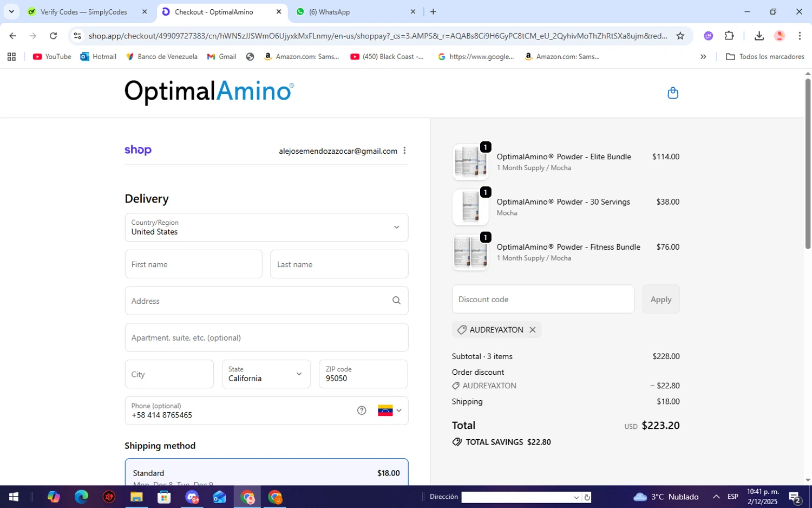Click the Apartment, suite field
The height and width of the screenshot is (508, 812).
pos(266,337)
